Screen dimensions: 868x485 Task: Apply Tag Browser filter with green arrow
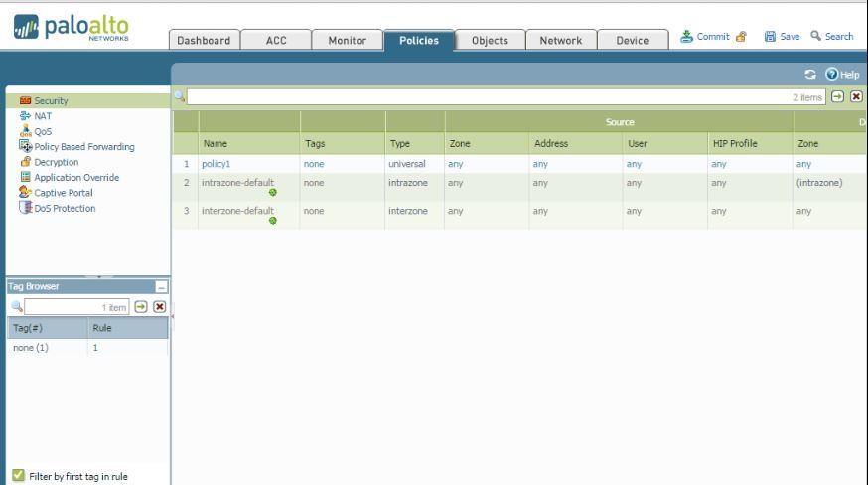tap(141, 307)
